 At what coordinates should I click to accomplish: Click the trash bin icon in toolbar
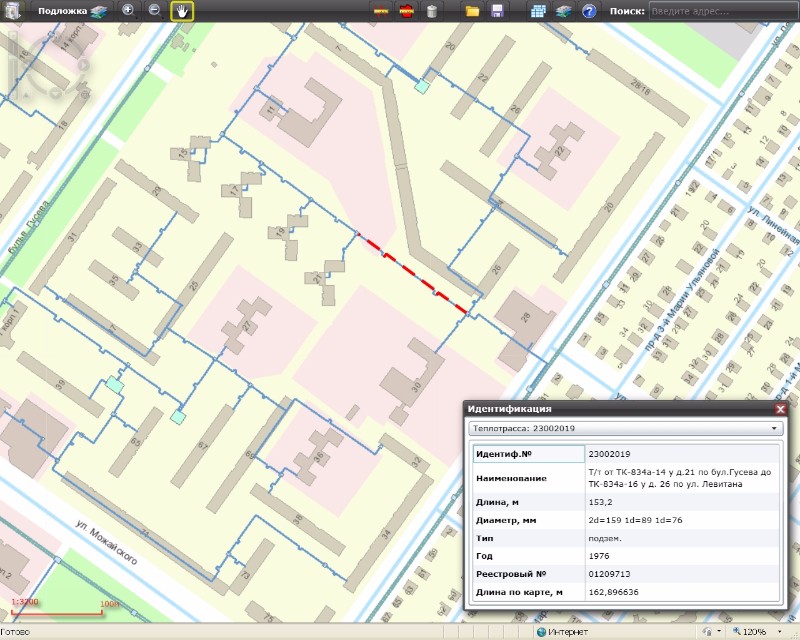pos(432,12)
